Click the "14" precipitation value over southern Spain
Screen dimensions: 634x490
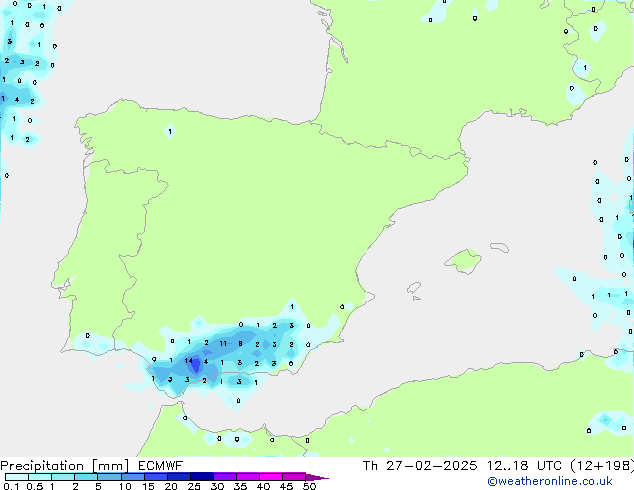point(188,361)
